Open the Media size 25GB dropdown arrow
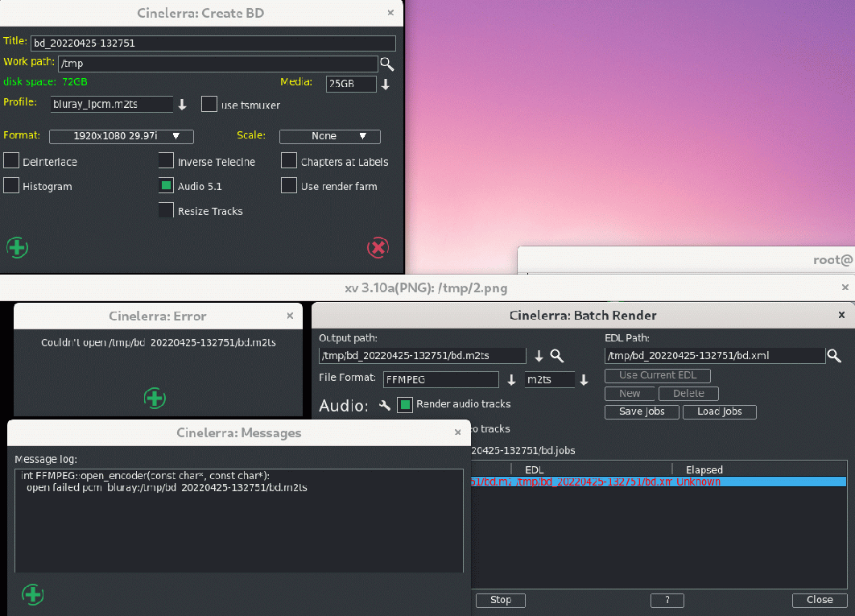 [x=386, y=85]
